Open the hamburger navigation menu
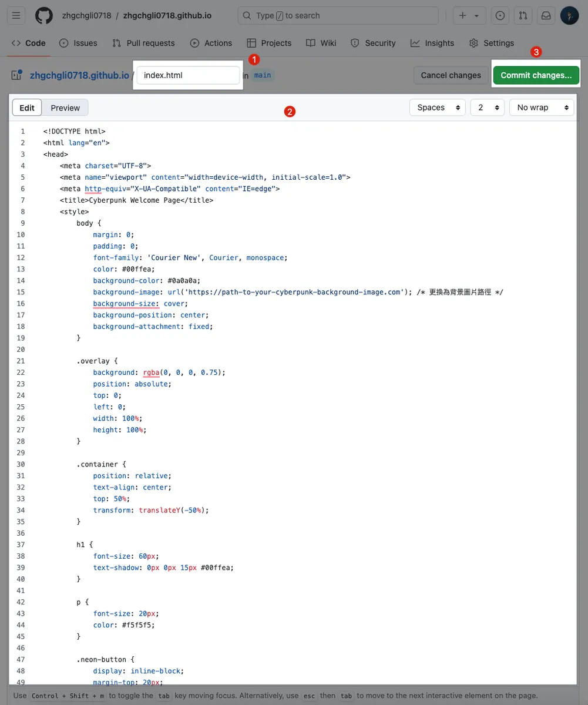Screen dimensions: 588x705 (x=16, y=16)
